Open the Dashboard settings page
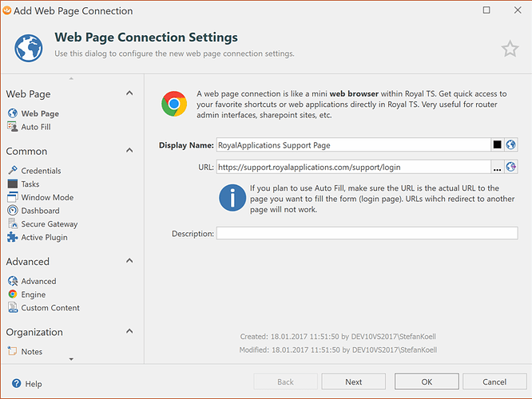Image resolution: width=532 pixels, height=399 pixels. pos(40,211)
